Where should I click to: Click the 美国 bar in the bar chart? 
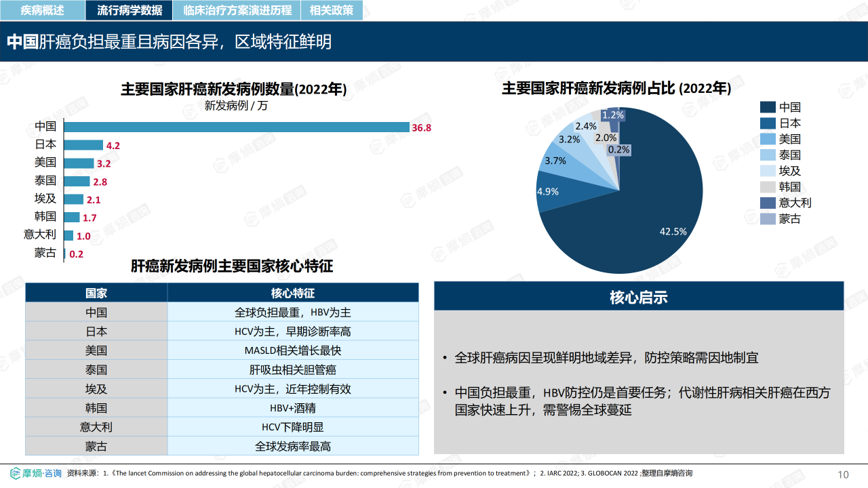(79, 163)
